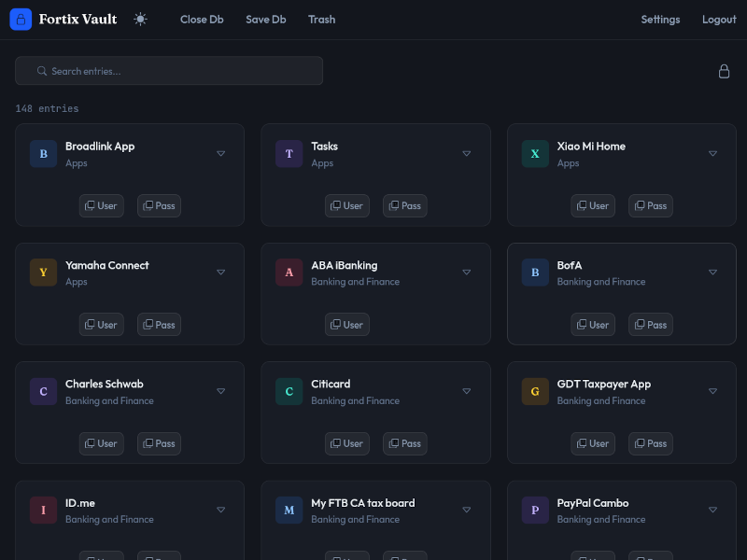Expand the ABA iBanking entry

(x=466, y=272)
